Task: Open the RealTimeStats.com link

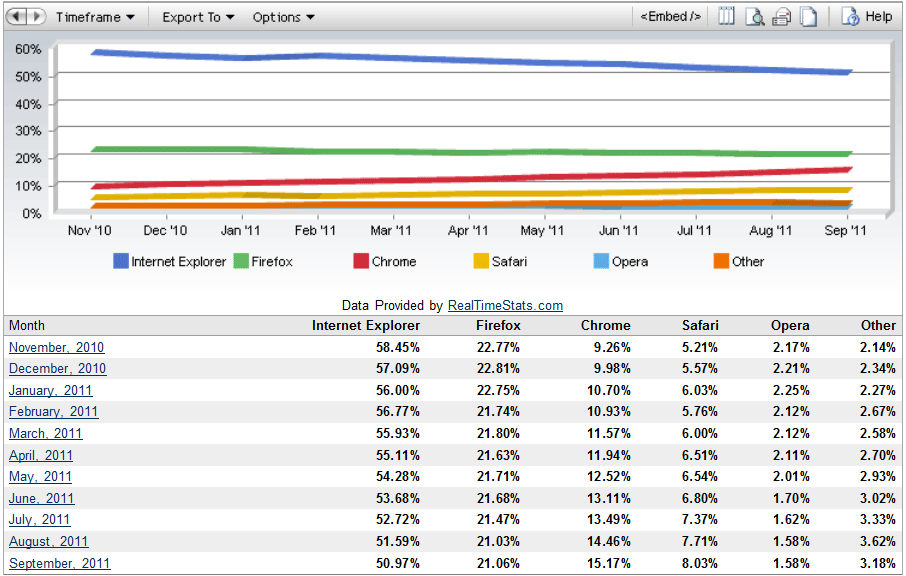Action: [x=505, y=306]
